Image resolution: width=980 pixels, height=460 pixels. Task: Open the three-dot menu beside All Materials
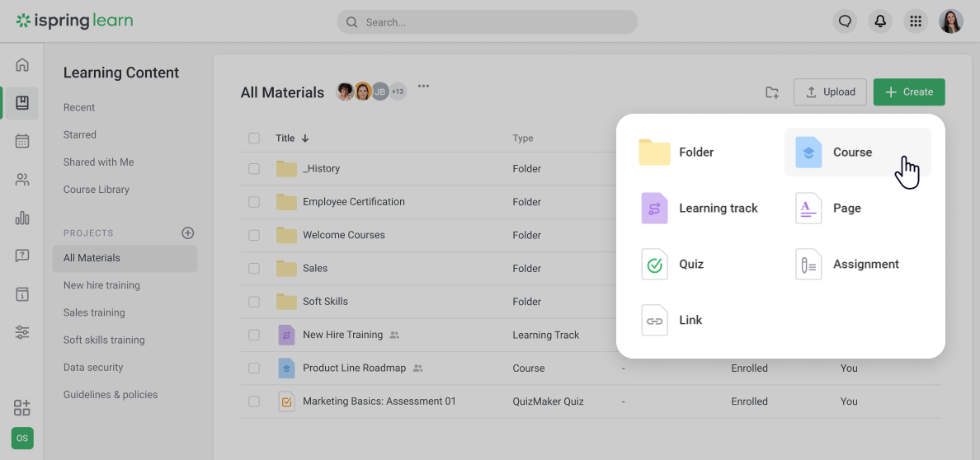[423, 86]
